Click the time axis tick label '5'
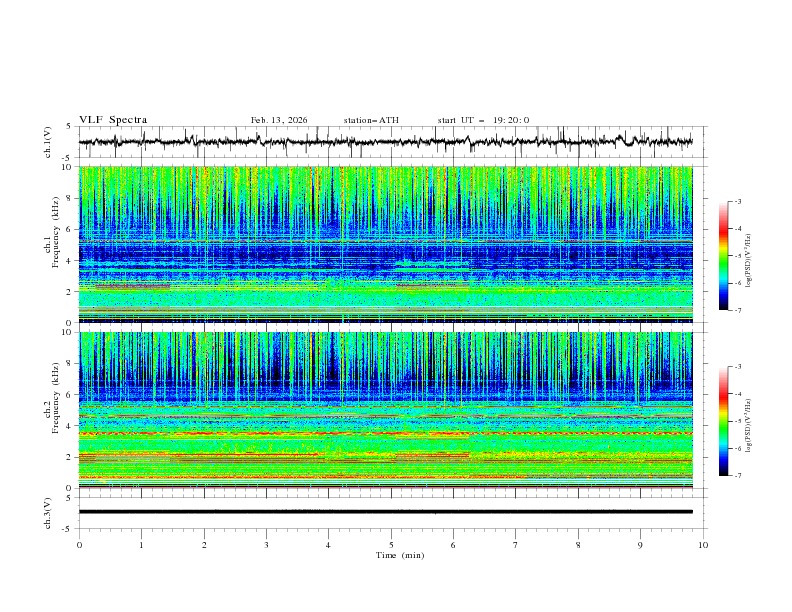 pyautogui.click(x=391, y=545)
